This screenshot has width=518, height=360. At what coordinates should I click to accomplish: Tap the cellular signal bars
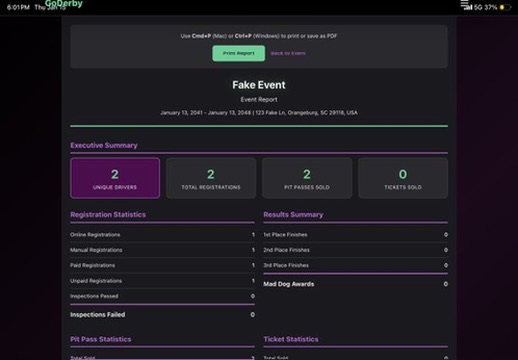click(468, 7)
